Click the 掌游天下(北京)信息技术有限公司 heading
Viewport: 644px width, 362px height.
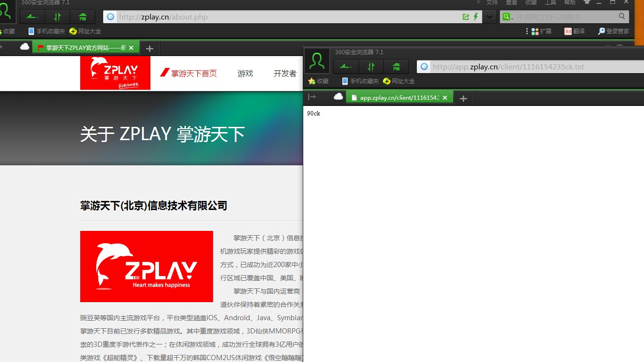click(154, 206)
